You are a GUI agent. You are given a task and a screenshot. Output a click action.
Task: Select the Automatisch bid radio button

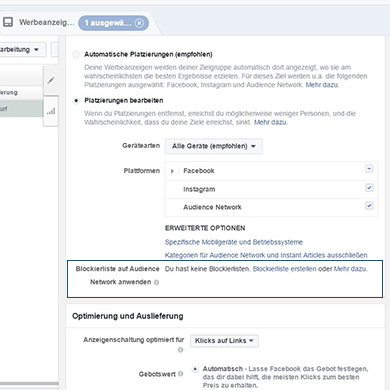pos(195,369)
